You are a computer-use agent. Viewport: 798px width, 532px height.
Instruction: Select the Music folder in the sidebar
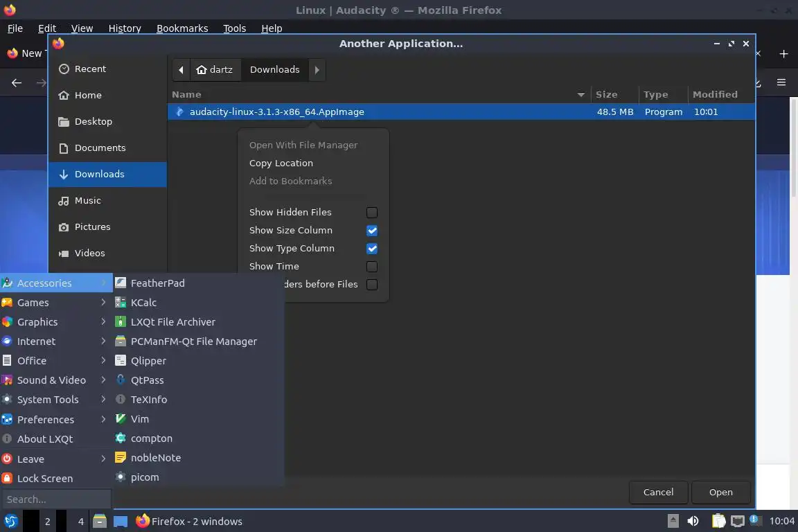tap(107, 201)
